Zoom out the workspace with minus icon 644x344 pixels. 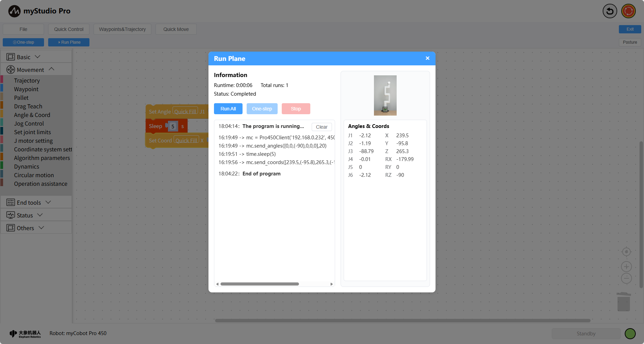[x=626, y=278]
